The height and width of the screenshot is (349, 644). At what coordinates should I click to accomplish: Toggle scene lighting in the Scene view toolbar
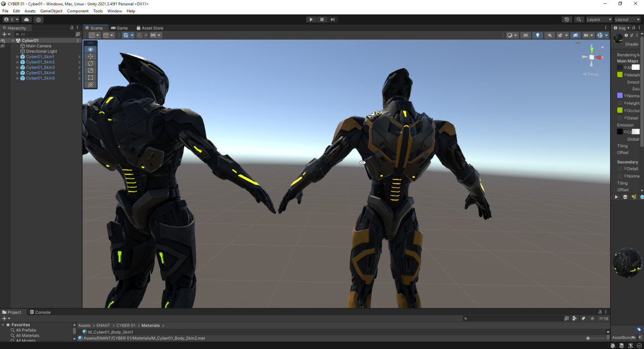[x=538, y=35]
